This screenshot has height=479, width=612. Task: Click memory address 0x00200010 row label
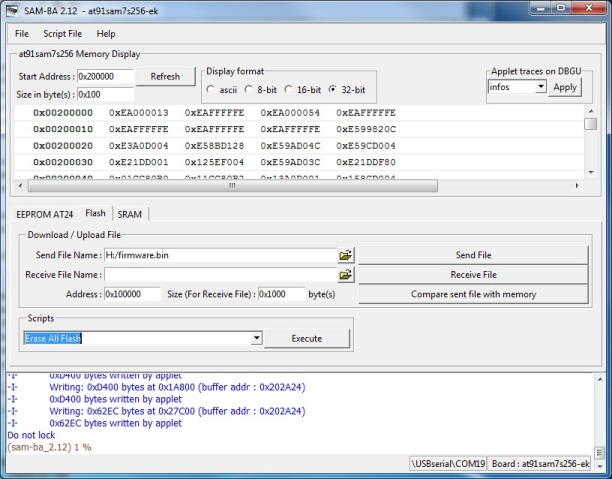pos(63,129)
